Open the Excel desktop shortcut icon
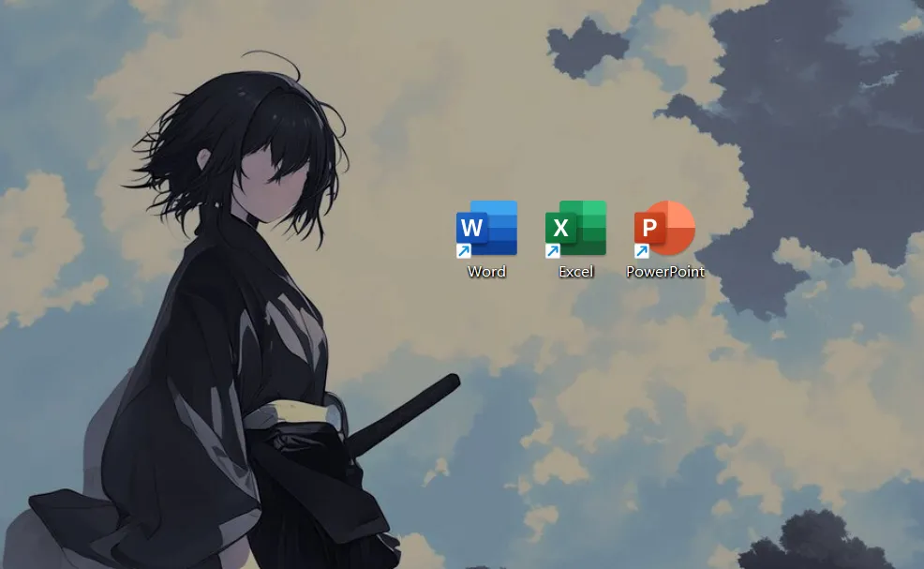 (575, 229)
